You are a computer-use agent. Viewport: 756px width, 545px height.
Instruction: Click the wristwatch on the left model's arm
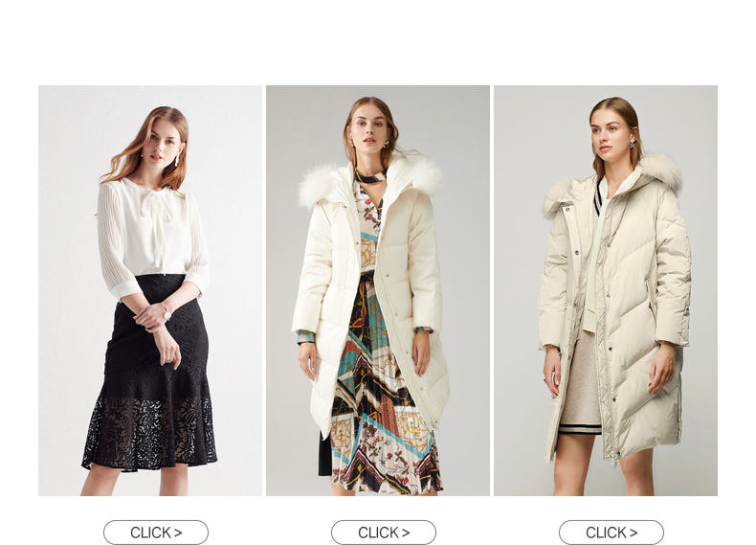click(x=167, y=312)
